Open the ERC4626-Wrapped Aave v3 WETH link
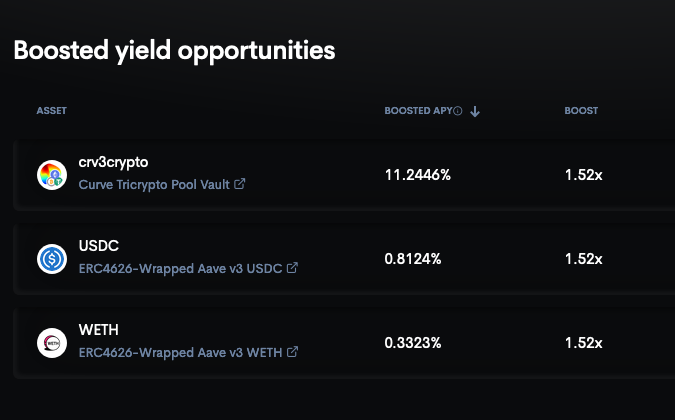Image resolution: width=675 pixels, height=420 pixels. 180,352
